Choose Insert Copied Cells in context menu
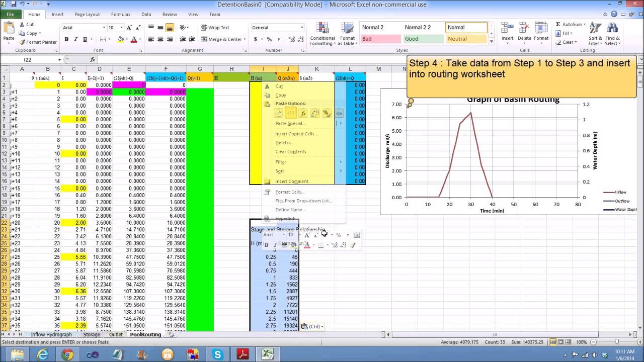Image resolution: width=644 pixels, height=362 pixels. (x=296, y=134)
